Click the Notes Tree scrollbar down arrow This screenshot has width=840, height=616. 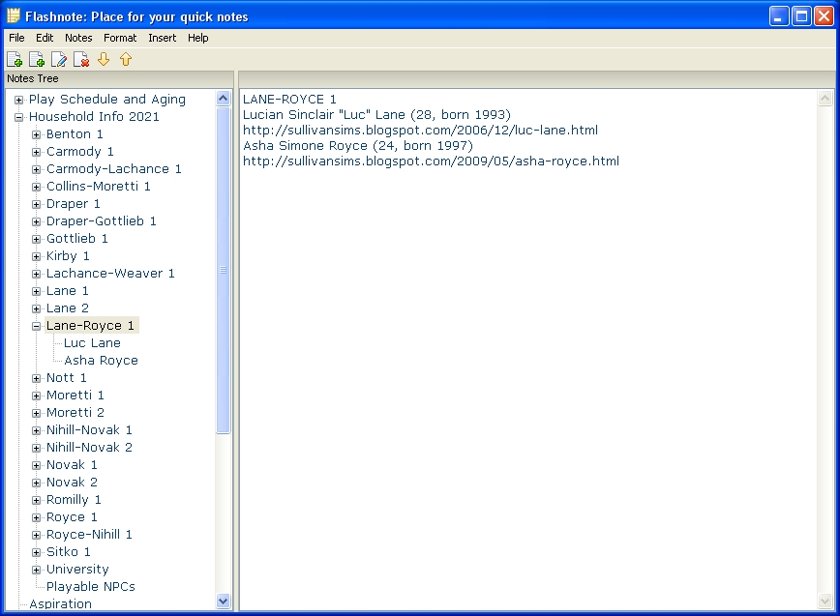(224, 601)
